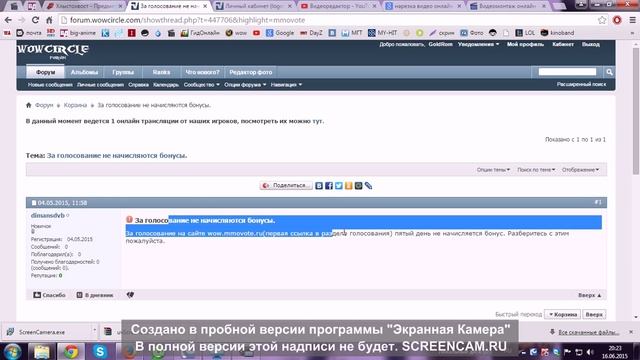Screen dimensions: 640x360
Task: Open the Новые сообщения link
Action: (50, 85)
